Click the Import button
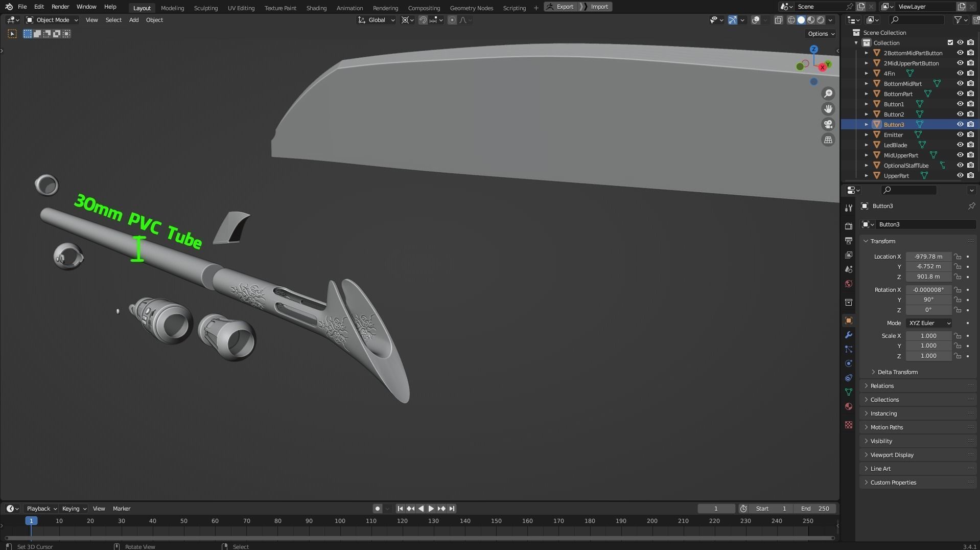This screenshot has height=550, width=980. [x=599, y=7]
